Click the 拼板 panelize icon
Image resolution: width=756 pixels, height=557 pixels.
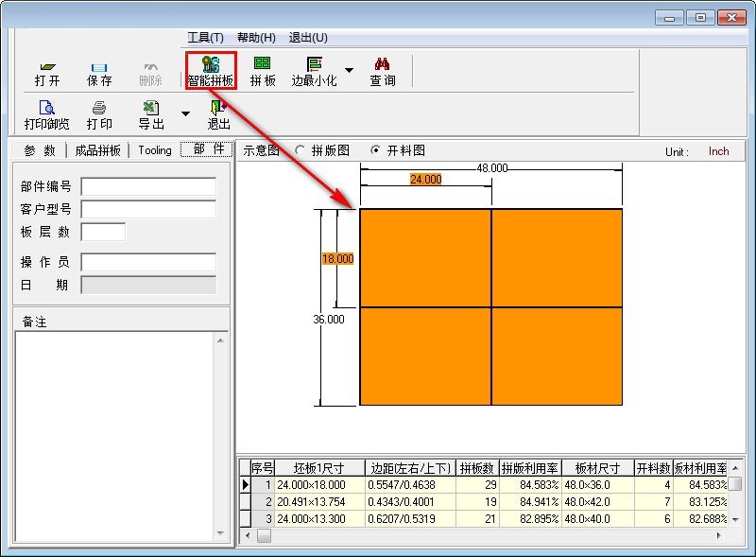(263, 72)
